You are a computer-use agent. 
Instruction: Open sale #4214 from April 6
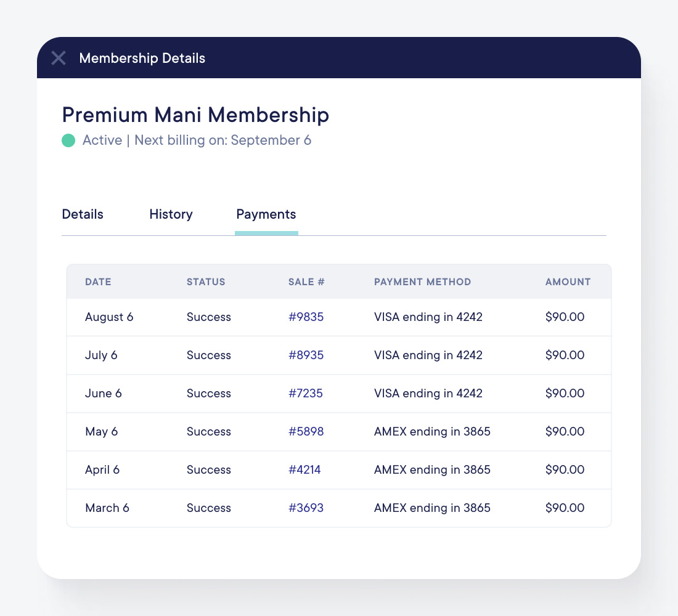(306, 469)
